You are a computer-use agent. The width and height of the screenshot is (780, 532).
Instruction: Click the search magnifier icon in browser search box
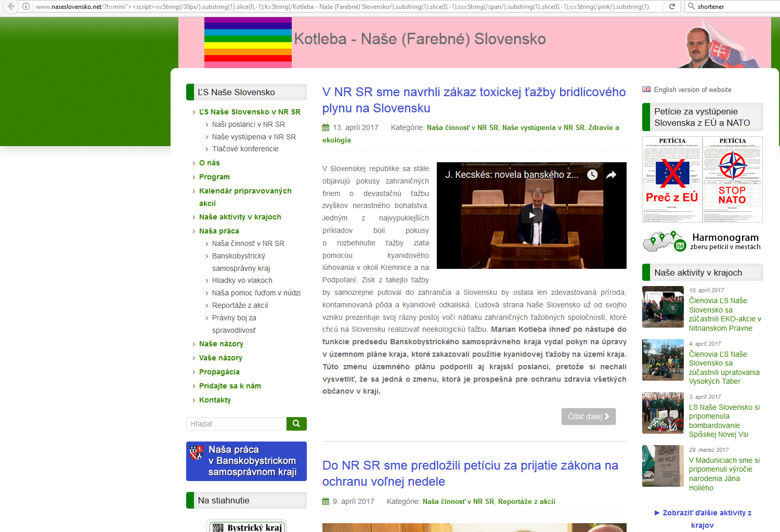point(691,6)
